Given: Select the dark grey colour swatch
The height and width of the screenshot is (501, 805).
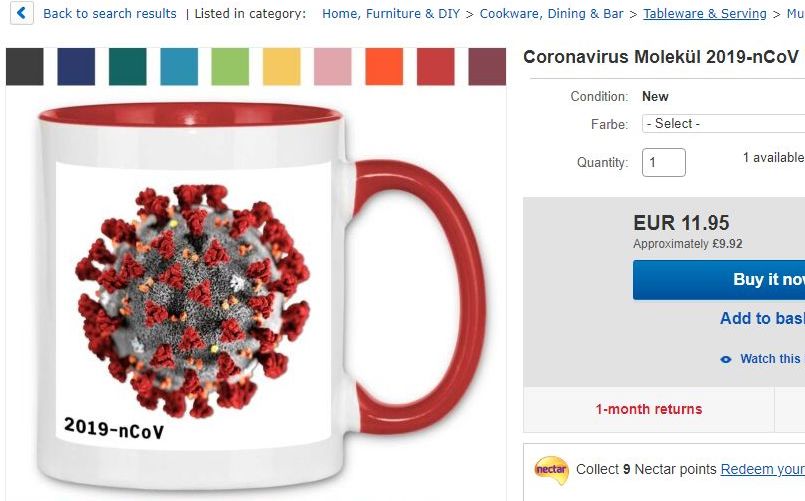Looking at the screenshot, I should [25, 67].
